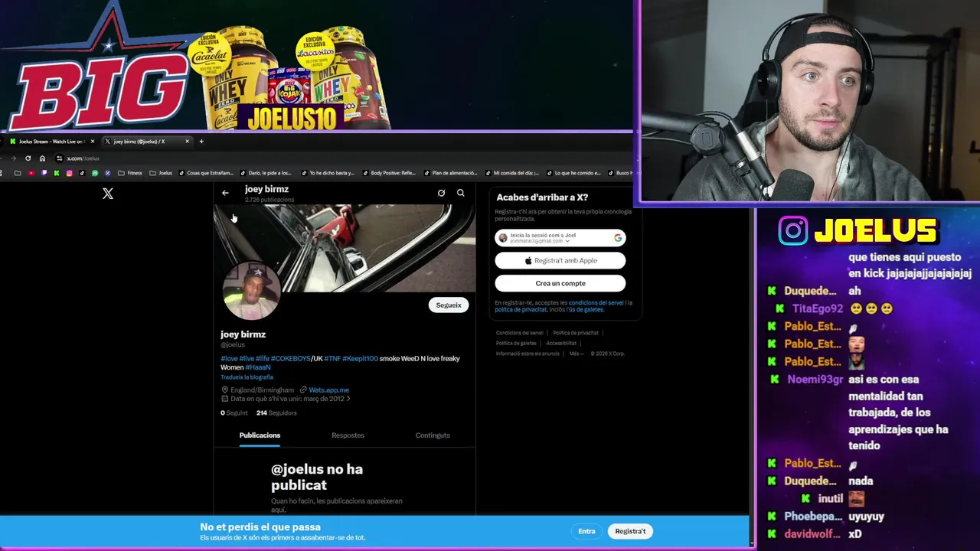Image resolution: width=980 pixels, height=551 pixels.
Task: Go back using the profile header arrow
Action: tap(225, 193)
